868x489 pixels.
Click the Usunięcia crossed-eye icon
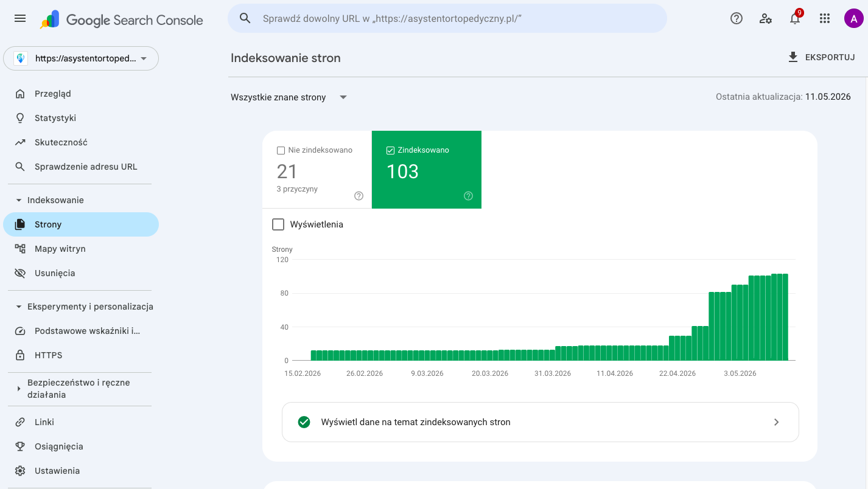20,273
